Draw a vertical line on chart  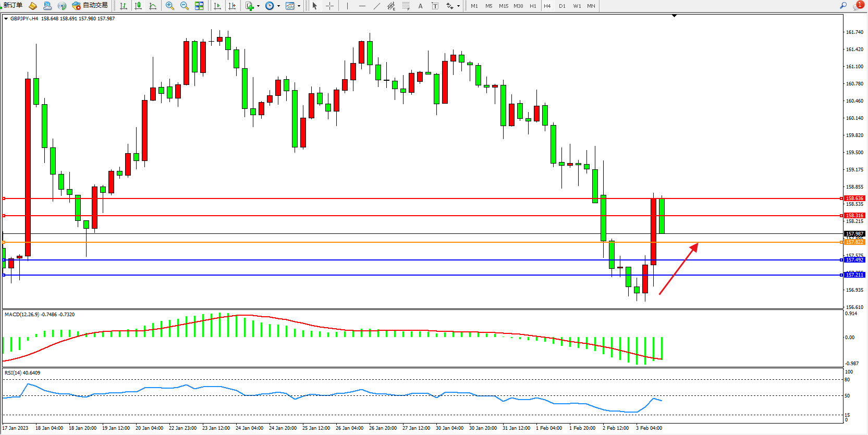pyautogui.click(x=347, y=6)
